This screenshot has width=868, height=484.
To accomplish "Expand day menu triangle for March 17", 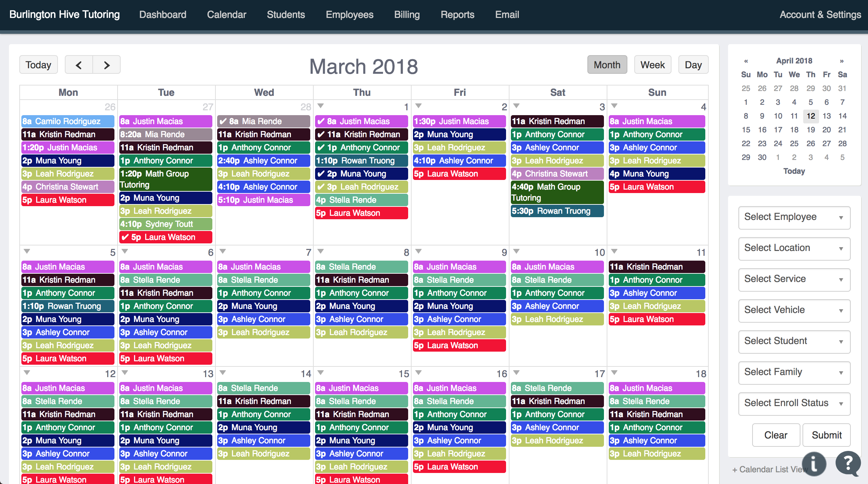I will pyautogui.click(x=516, y=373).
